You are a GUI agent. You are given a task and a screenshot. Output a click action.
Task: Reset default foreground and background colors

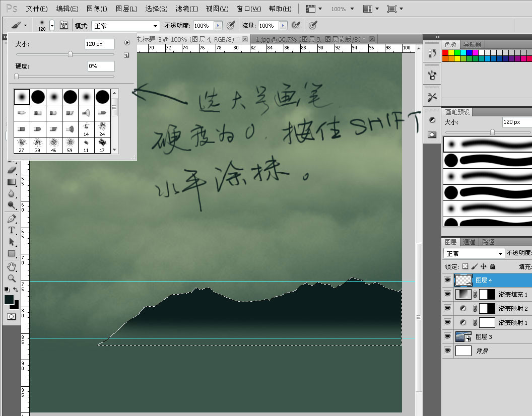click(x=7, y=290)
